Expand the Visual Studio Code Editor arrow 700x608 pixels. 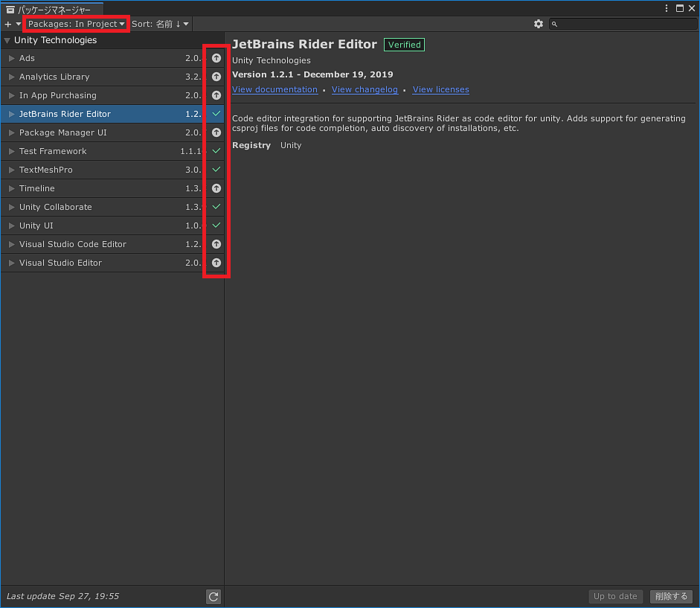pos(12,244)
